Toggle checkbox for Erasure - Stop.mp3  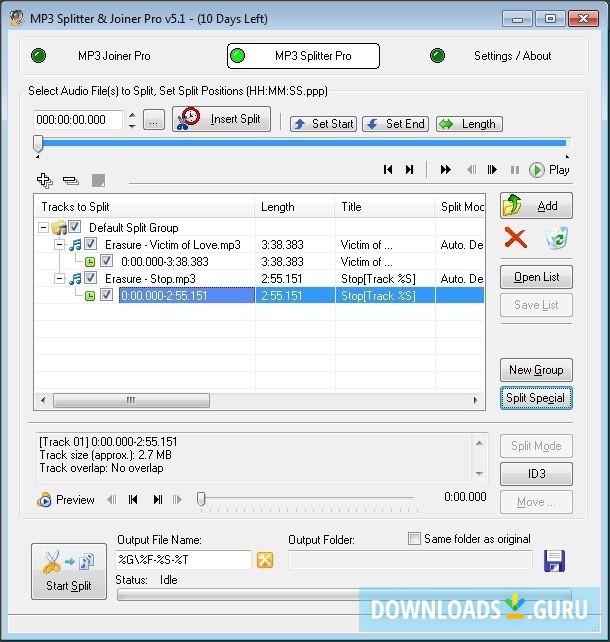click(x=90, y=278)
